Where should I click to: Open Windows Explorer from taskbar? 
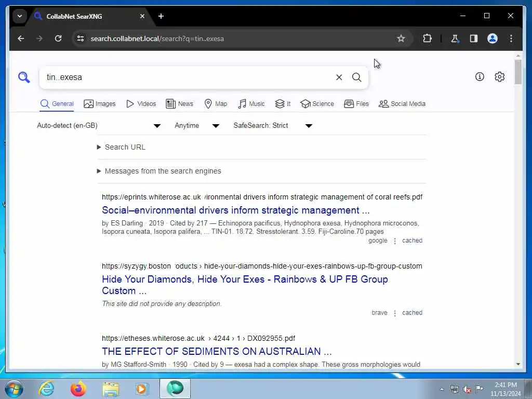[111, 389]
